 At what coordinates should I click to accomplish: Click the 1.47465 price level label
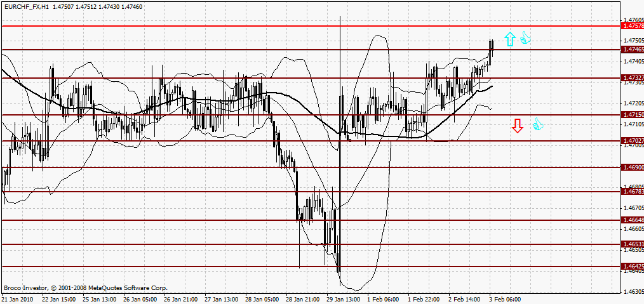633,50
